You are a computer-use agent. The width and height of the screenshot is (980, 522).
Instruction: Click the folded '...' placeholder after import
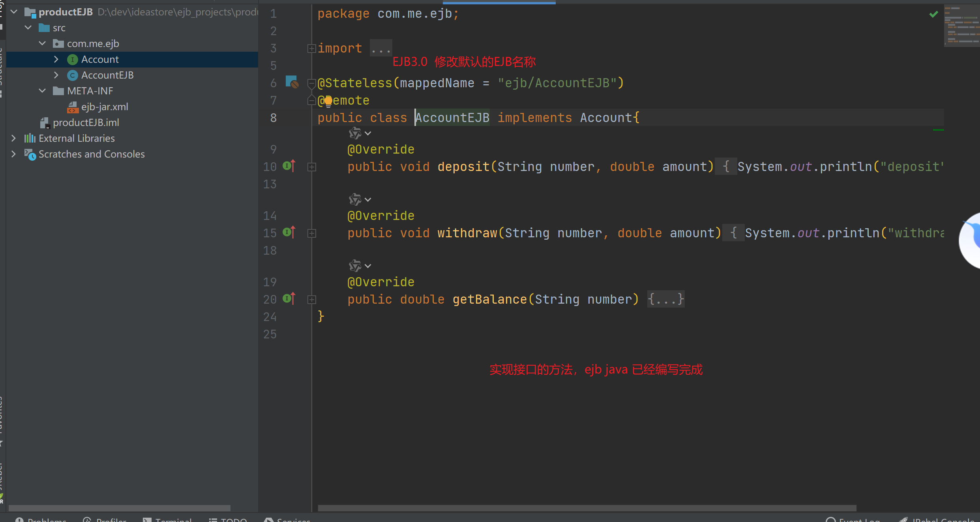[x=381, y=48]
